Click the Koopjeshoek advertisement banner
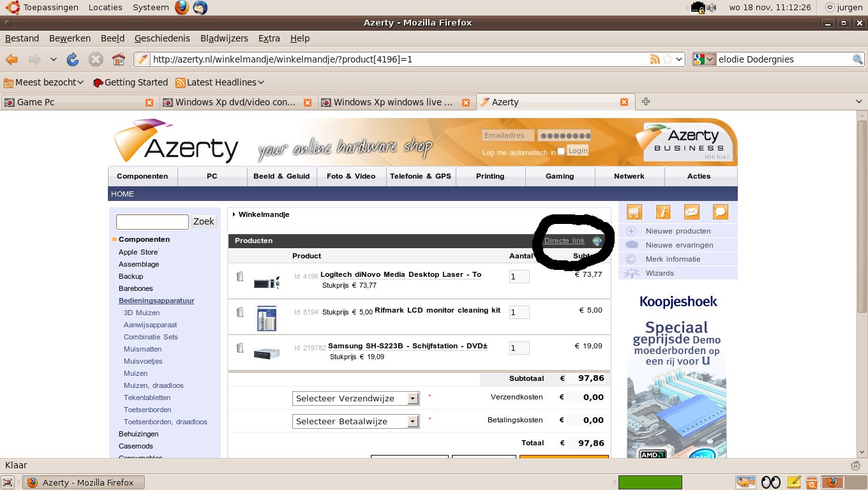This screenshot has width=868, height=490. 678,376
